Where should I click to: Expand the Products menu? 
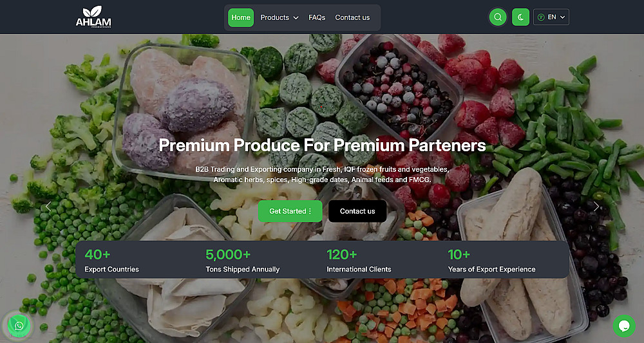pos(279,17)
